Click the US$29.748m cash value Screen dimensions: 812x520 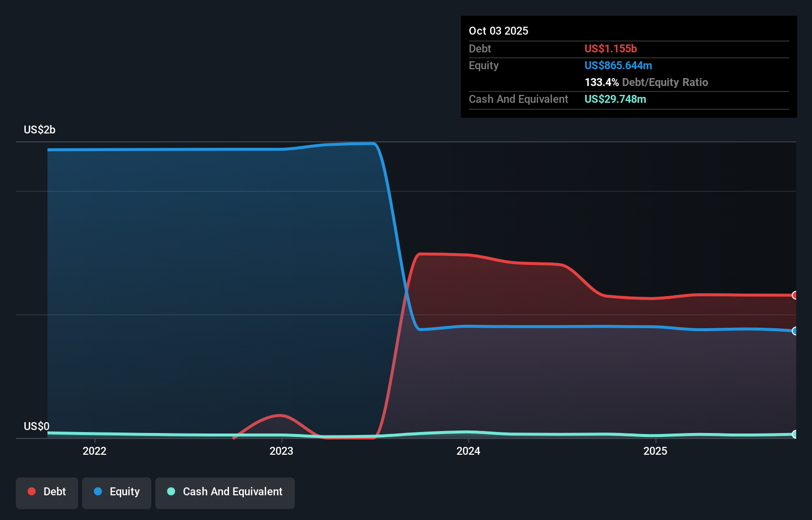coord(615,99)
